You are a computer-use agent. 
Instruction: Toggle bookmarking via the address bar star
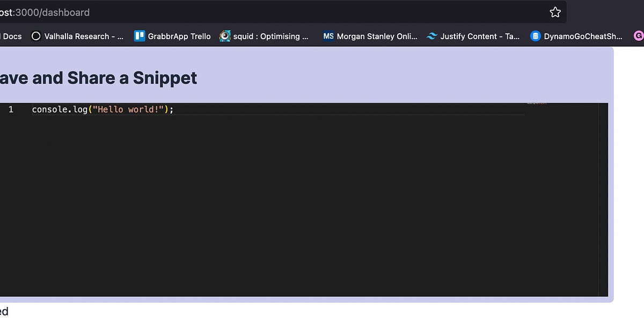[x=555, y=12]
